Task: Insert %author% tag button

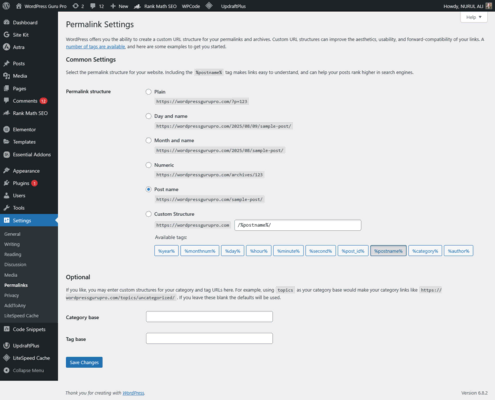Action: tap(458, 251)
